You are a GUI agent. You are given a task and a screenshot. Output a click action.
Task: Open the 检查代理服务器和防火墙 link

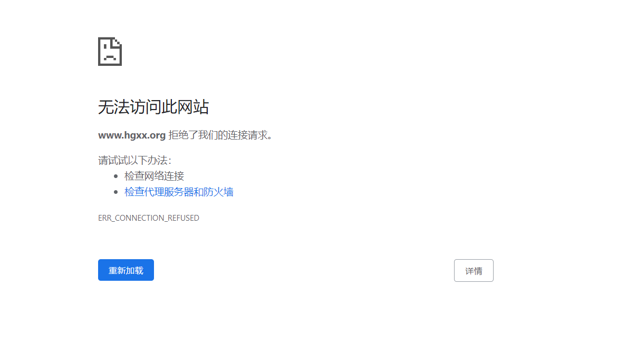click(x=179, y=192)
